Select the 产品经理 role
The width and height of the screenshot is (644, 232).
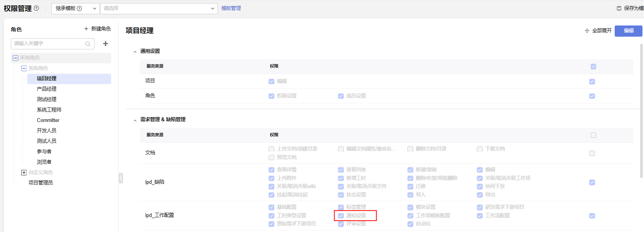(x=47, y=89)
